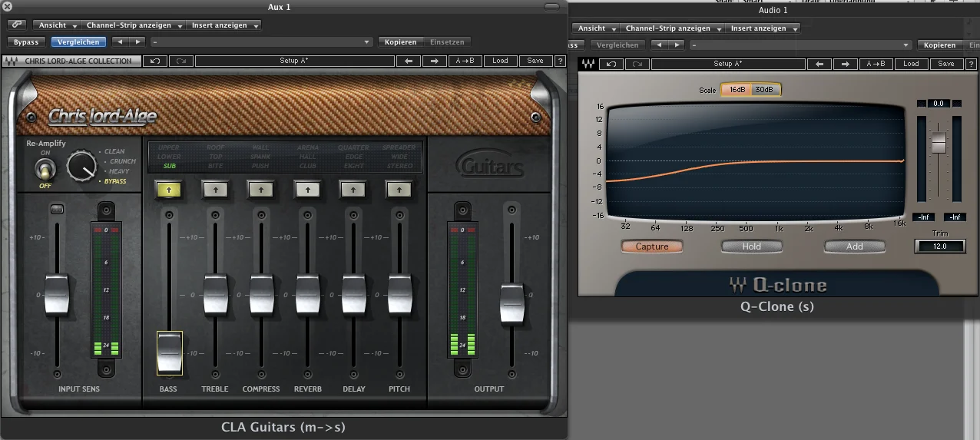This screenshot has height=440, width=980.
Task: Open help in Q-Clone toolbar
Action: click(970, 64)
